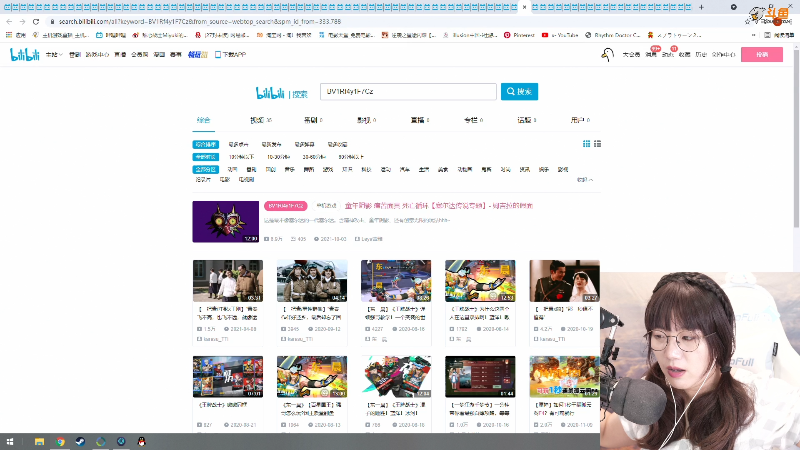Image resolution: width=800 pixels, height=450 pixels.
Task: Click the page vertical scrollbar
Action: click(x=796, y=138)
